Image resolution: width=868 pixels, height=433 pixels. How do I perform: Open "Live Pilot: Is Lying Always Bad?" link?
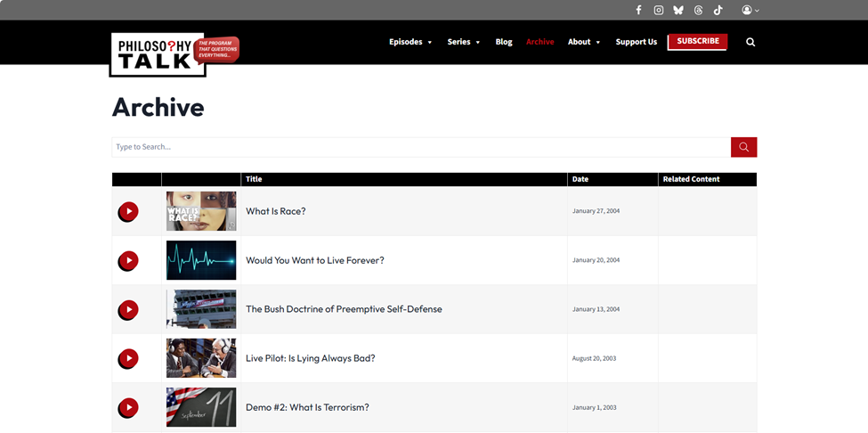[311, 358]
